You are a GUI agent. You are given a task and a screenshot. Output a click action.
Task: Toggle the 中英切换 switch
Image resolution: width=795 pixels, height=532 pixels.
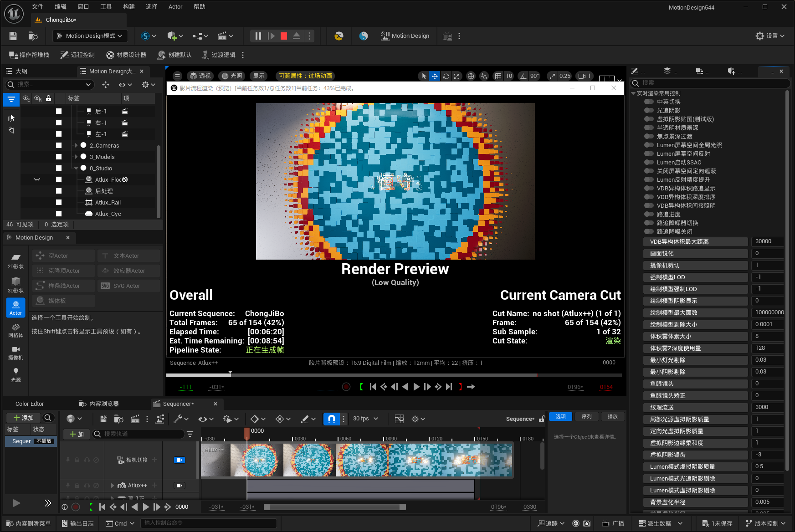tap(649, 102)
